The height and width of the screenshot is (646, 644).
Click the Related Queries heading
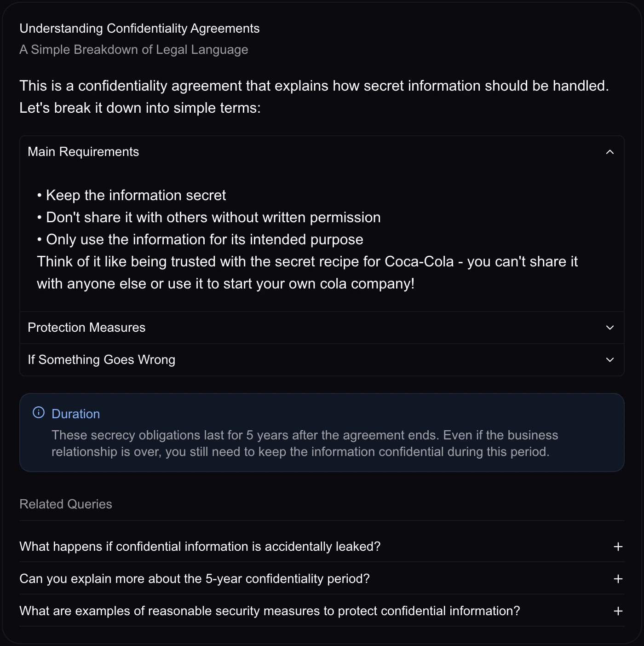(x=65, y=504)
